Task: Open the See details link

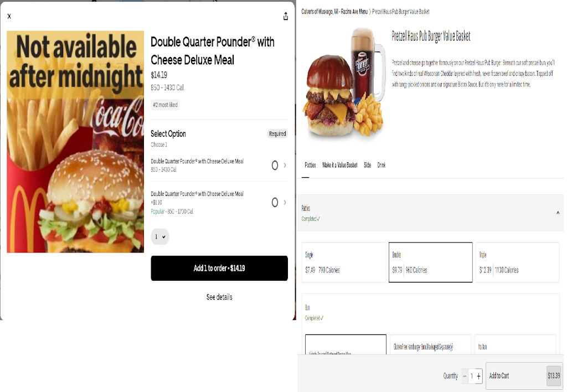Action: click(219, 297)
